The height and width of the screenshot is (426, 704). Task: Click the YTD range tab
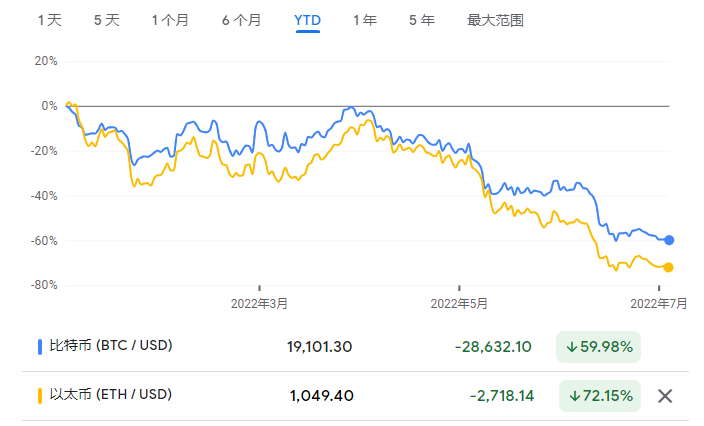(307, 20)
